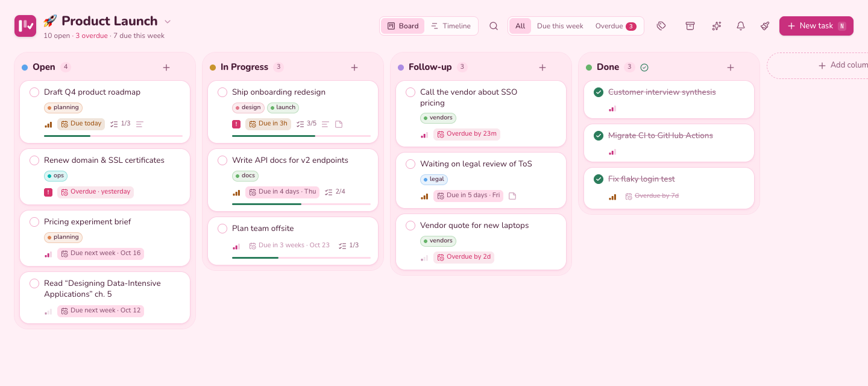This screenshot has width=868, height=386.
Task: Add a card to the Done column
Action: tap(731, 68)
